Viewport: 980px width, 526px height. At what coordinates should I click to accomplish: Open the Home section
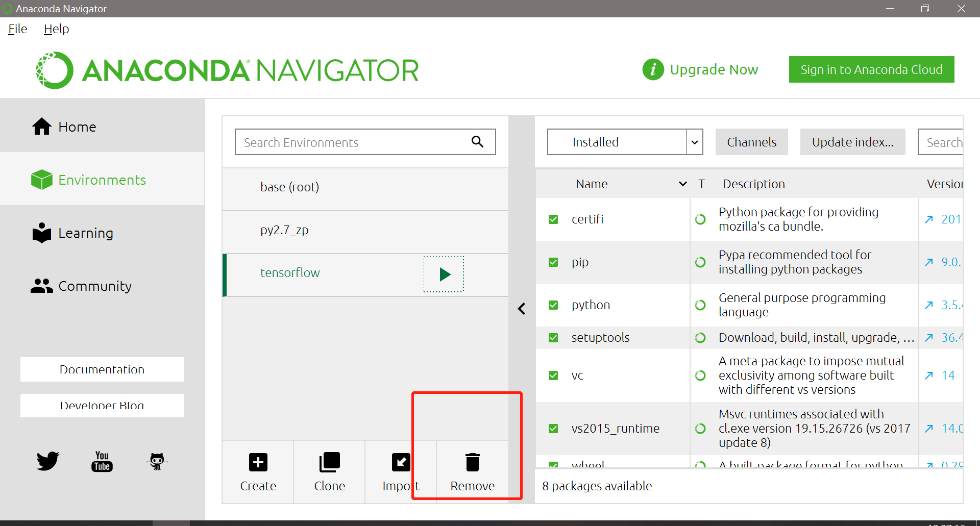(x=102, y=127)
